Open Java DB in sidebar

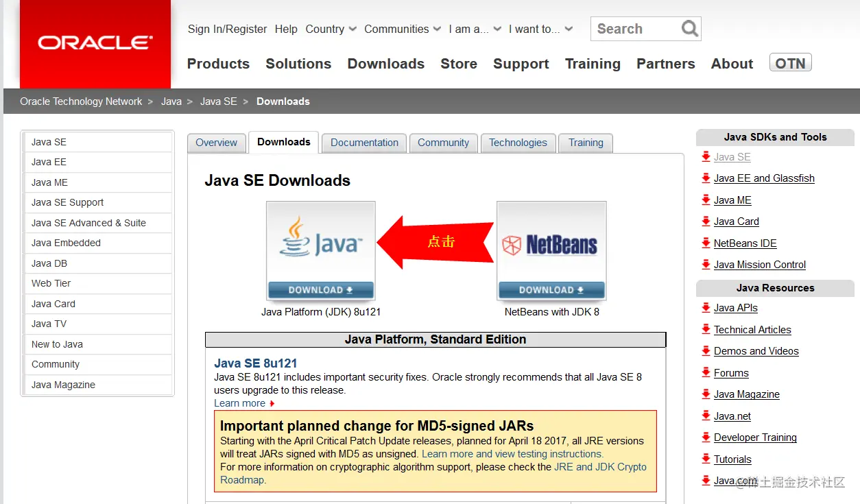click(97, 263)
